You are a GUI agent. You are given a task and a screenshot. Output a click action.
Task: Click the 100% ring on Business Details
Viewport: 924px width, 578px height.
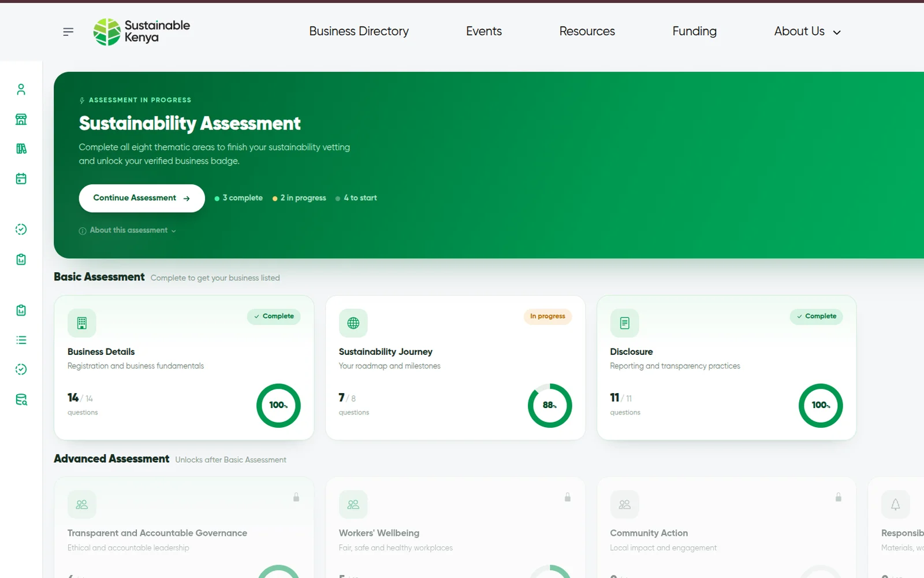pos(278,405)
